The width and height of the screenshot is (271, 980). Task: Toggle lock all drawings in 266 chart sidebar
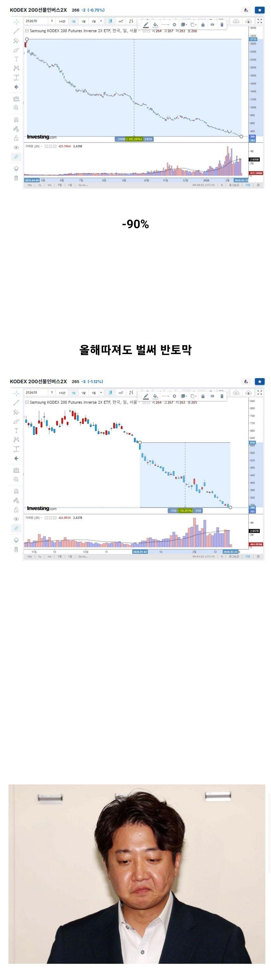coord(16,138)
